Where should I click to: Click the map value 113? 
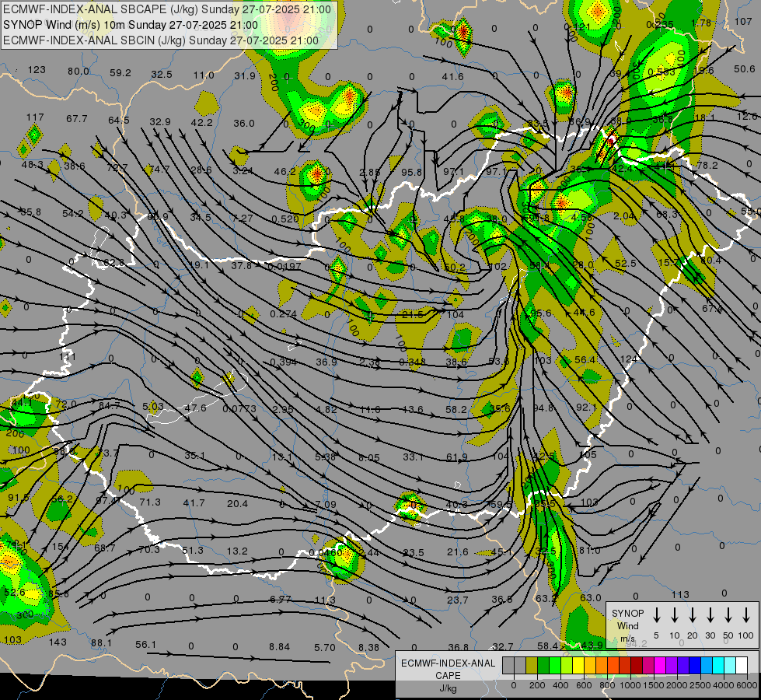[x=680, y=594]
